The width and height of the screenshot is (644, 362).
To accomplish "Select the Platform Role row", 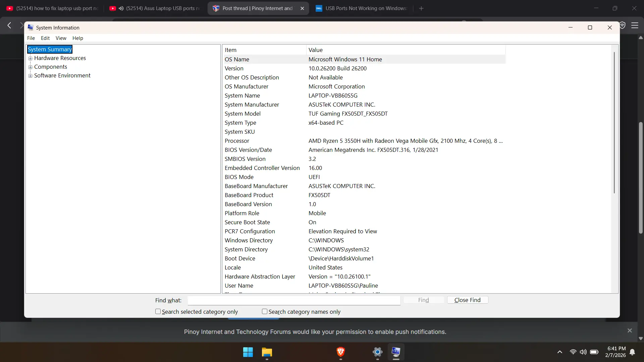I will pos(365,213).
